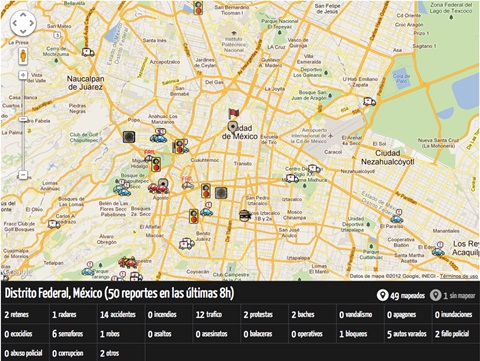Screen dimensions: 480x361
Task: Zoom in with the plus button
Action: (x=23, y=75)
